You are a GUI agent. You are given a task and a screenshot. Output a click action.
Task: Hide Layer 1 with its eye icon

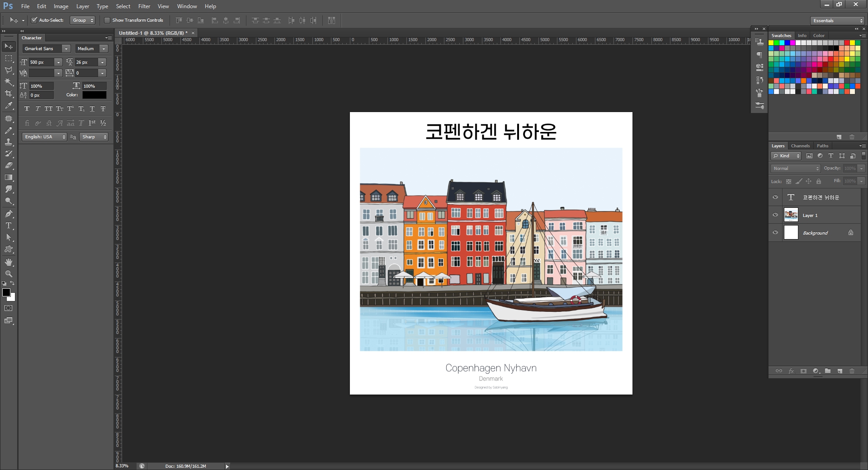pos(776,215)
